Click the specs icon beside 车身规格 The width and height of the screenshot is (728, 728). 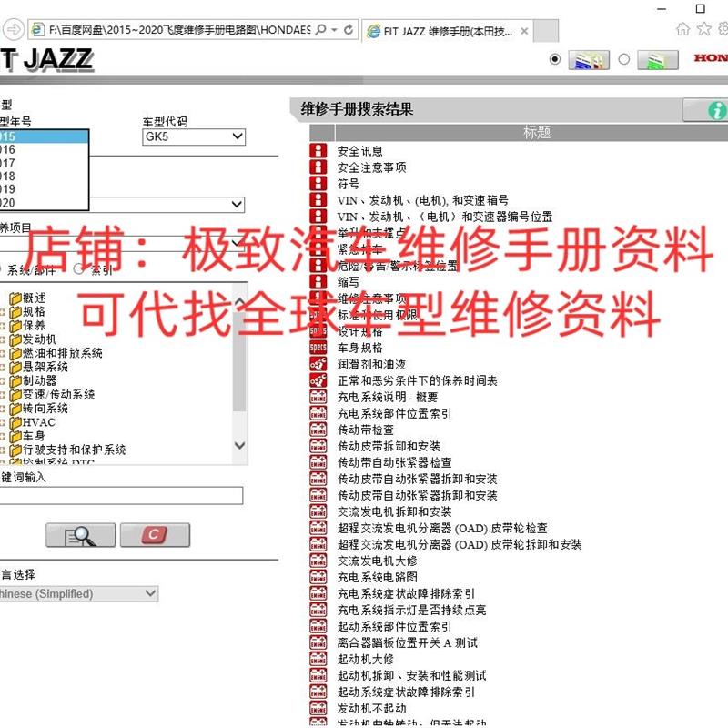pyautogui.click(x=318, y=348)
